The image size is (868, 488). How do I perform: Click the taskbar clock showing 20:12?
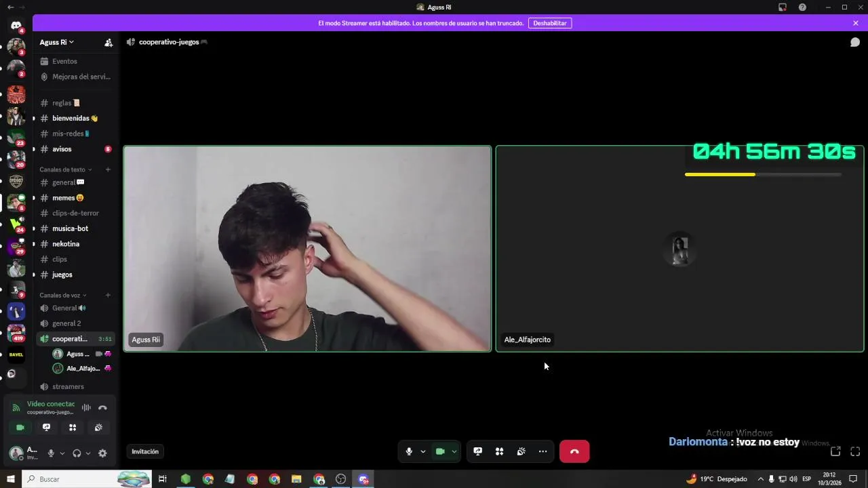click(x=829, y=479)
